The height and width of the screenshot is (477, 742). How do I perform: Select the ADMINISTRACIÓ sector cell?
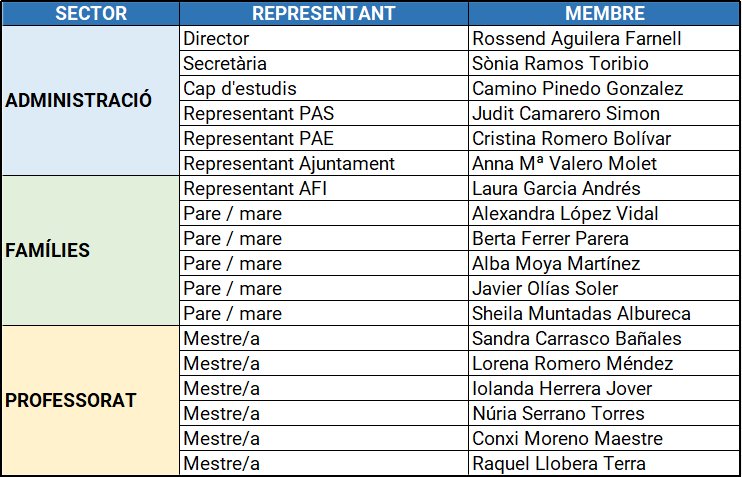(90, 101)
